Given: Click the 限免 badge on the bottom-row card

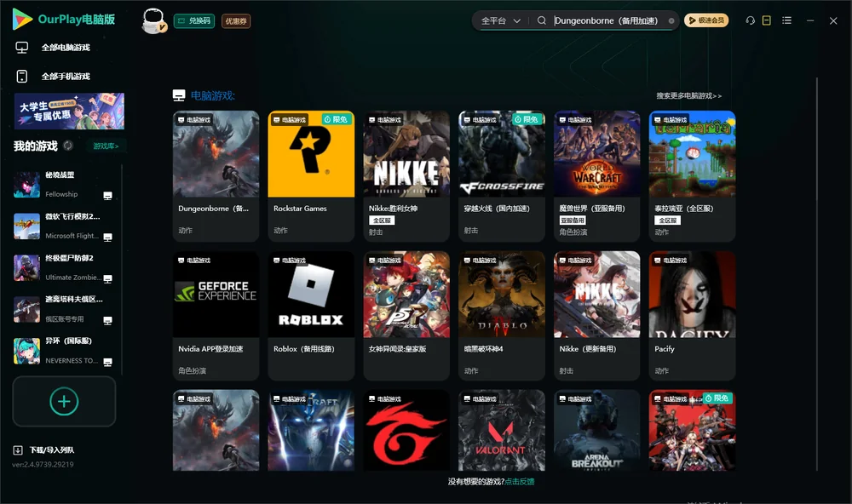Looking at the screenshot, I should pyautogui.click(x=717, y=398).
